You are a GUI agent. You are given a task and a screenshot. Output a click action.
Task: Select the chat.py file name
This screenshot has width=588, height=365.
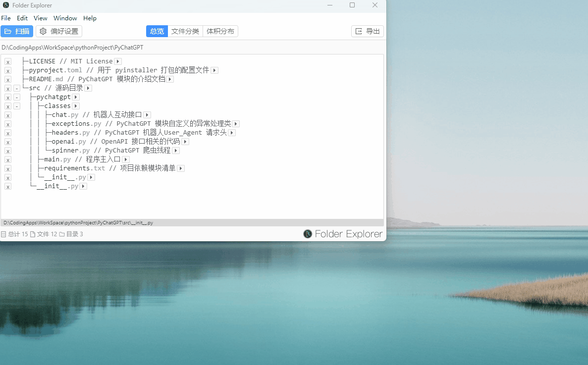(x=65, y=115)
